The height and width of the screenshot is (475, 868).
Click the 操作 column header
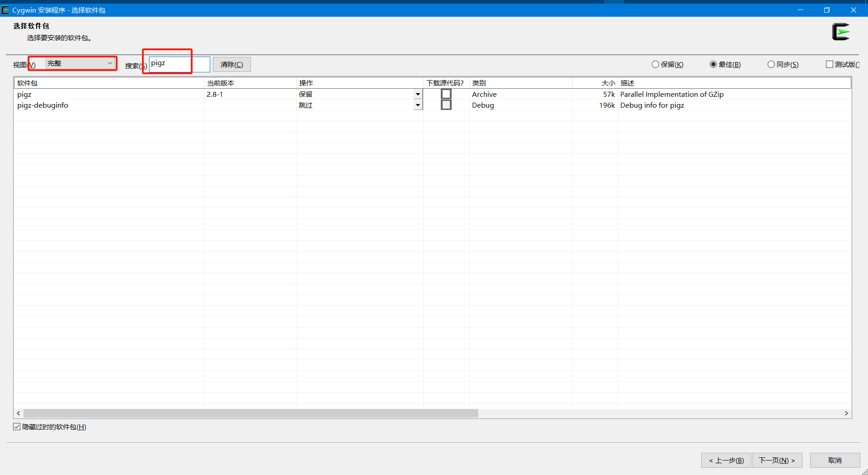(359, 83)
